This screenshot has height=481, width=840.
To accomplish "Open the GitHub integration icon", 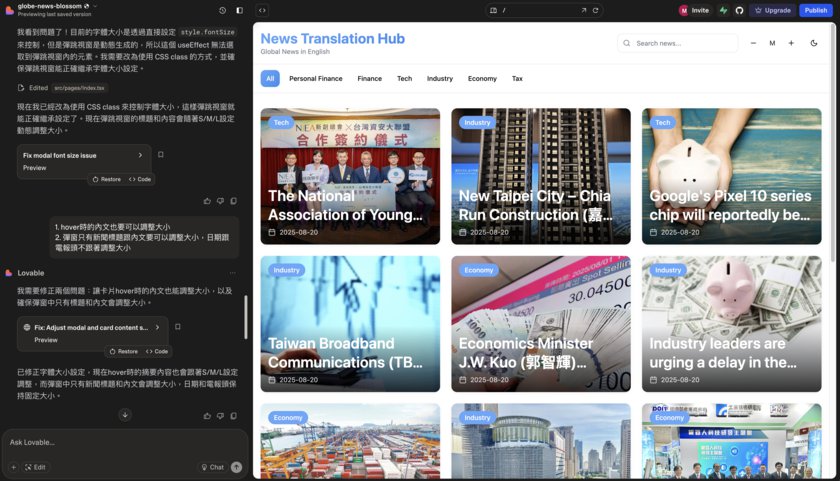I will 739,10.
